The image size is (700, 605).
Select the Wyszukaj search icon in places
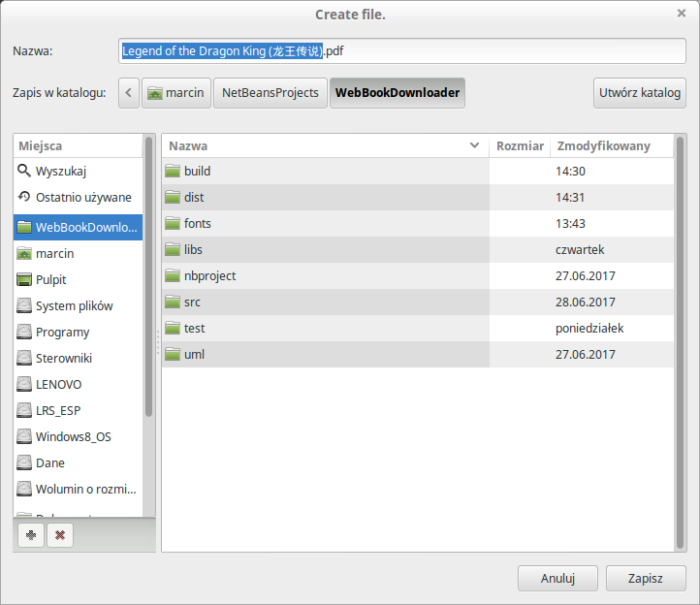[x=24, y=171]
